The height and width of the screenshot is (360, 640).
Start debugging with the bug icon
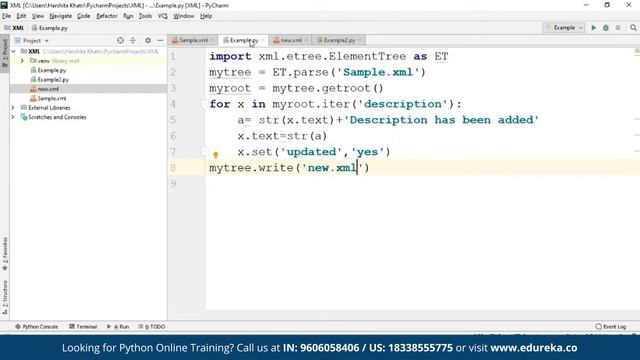(x=606, y=28)
